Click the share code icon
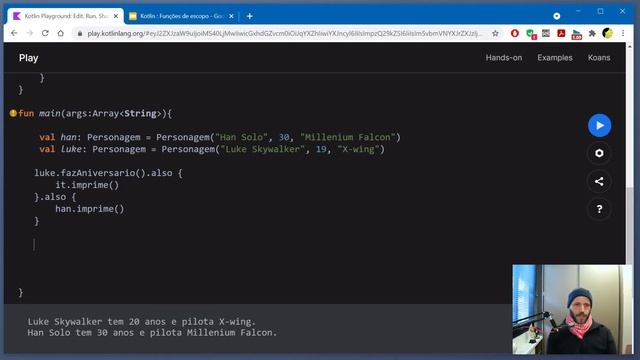Viewport: 640px width, 360px height. click(x=599, y=181)
